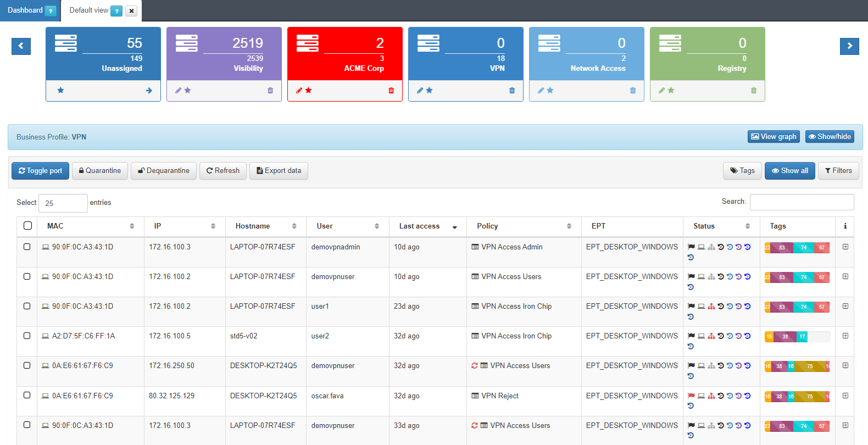Click Unassigned card server icon
Screen dimensions: 868x445
click(66, 43)
